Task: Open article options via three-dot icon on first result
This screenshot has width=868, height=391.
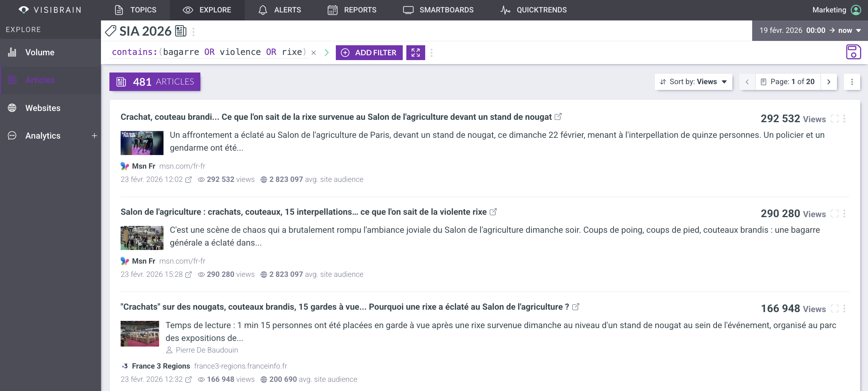Action: pos(845,119)
